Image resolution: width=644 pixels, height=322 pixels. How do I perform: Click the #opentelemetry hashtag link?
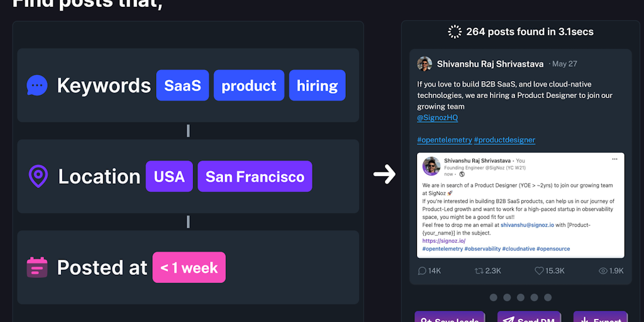coord(444,140)
